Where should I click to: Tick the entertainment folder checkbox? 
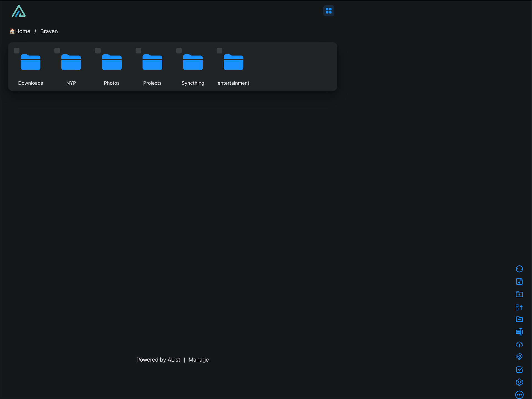219,50
